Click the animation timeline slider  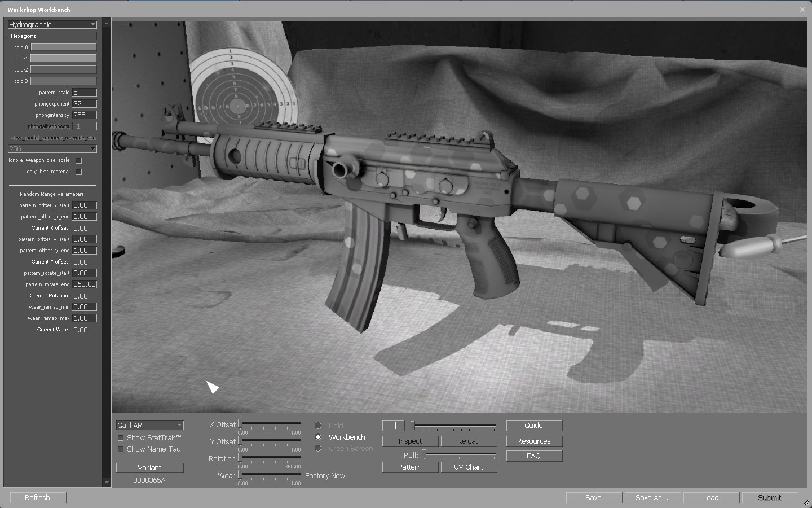click(x=454, y=426)
